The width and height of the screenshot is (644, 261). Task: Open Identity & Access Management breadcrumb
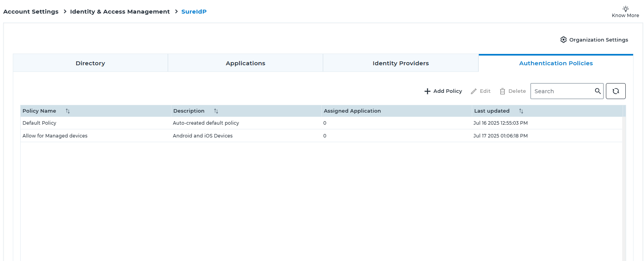click(x=120, y=12)
